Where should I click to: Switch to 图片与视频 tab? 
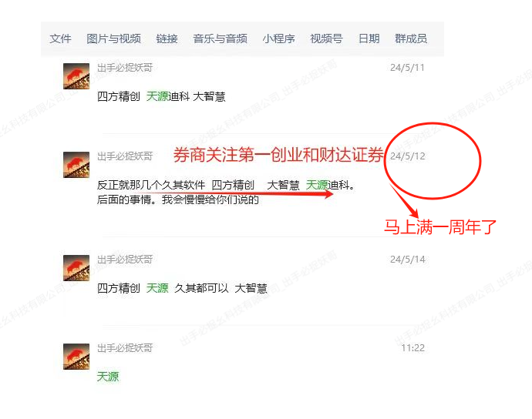pyautogui.click(x=113, y=39)
